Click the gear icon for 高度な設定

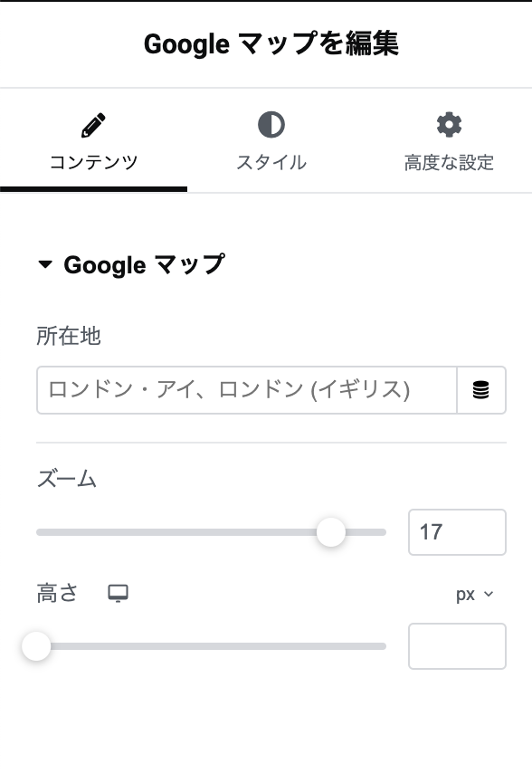450,124
